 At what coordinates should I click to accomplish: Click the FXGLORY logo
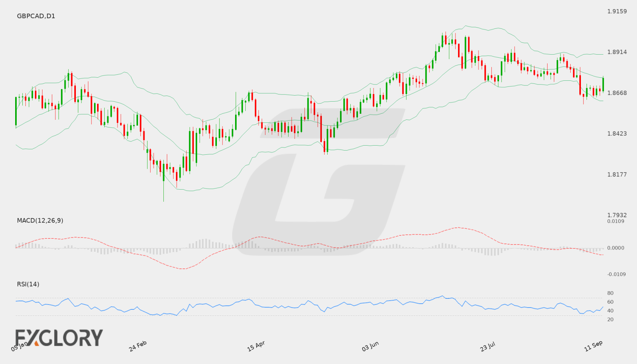click(59, 338)
